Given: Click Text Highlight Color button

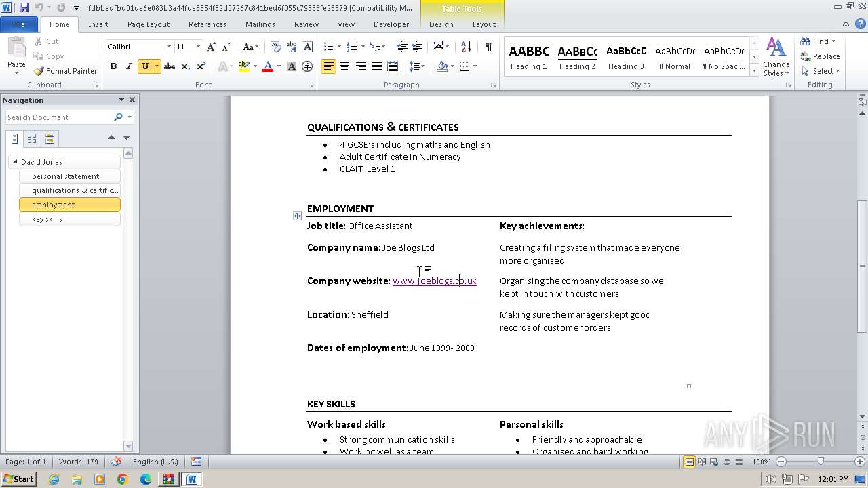Looking at the screenshot, I should pyautogui.click(x=244, y=66).
